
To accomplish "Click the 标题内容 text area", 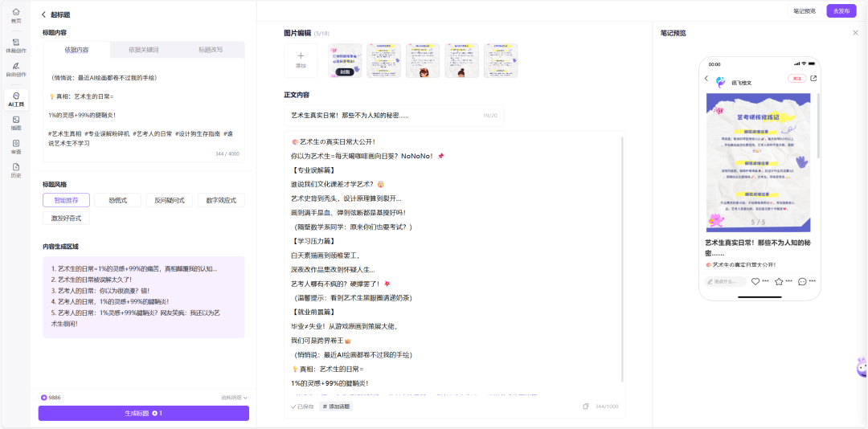I will (x=143, y=110).
